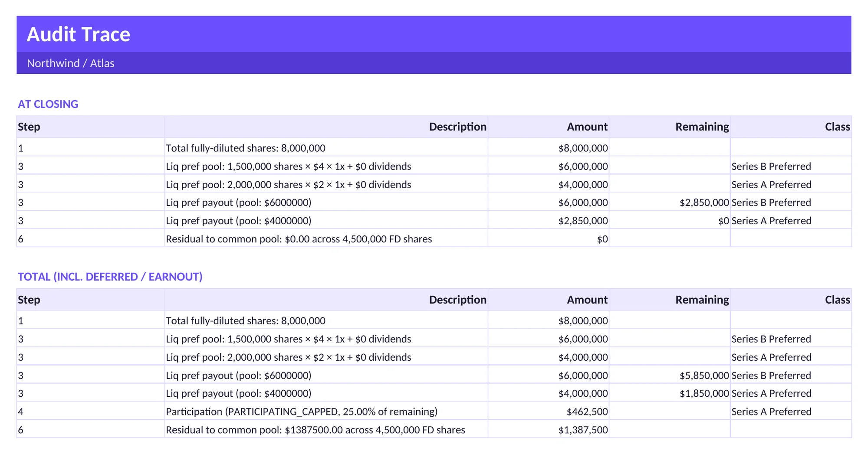
Task: Select the "TOTAL (INCL. DEFERRED / EARNOUT)" section heading
Action: [110, 277]
